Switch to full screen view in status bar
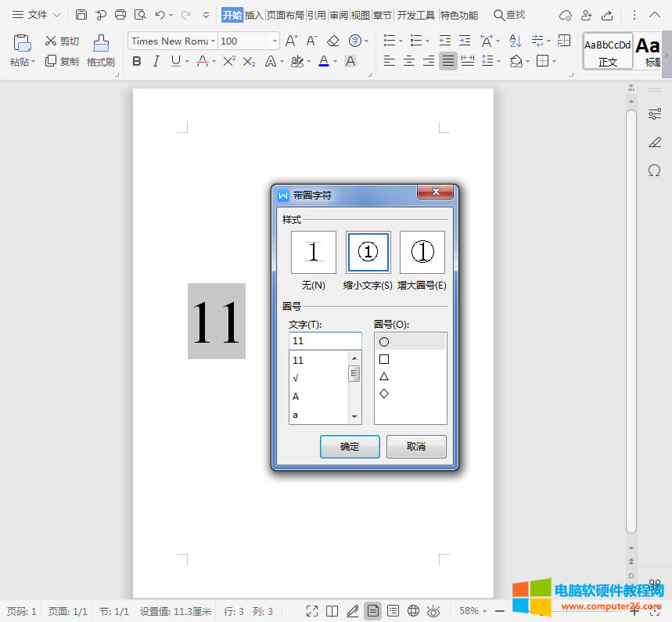 (x=311, y=611)
